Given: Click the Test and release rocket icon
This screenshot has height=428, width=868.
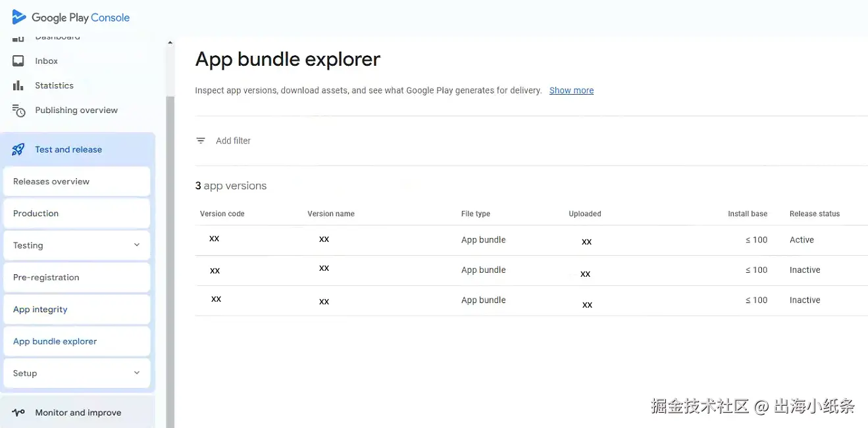Looking at the screenshot, I should coord(18,150).
